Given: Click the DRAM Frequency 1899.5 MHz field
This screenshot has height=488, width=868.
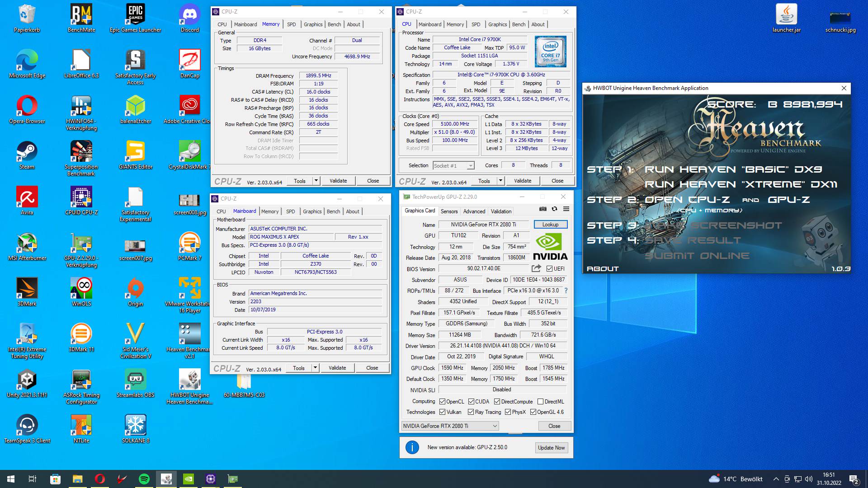Looking at the screenshot, I should point(318,75).
